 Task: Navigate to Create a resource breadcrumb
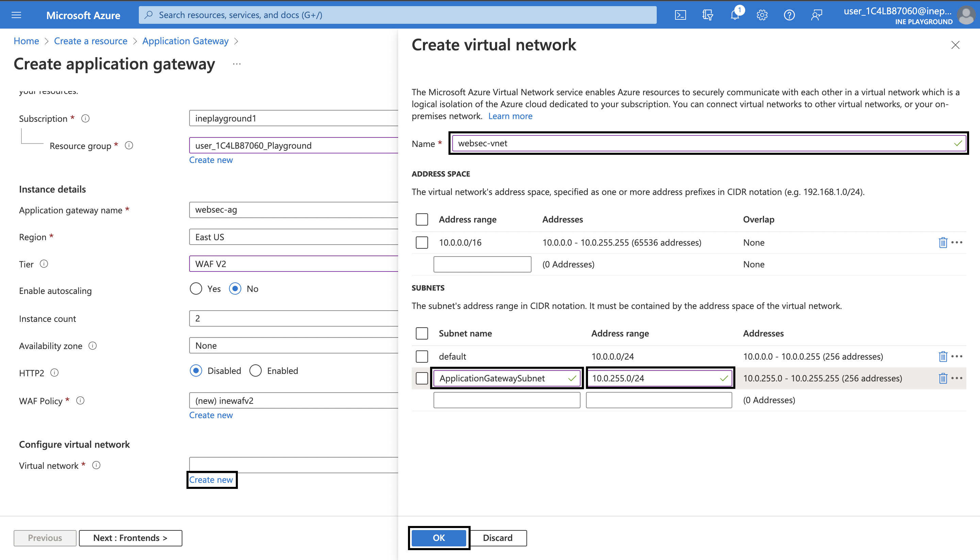(x=91, y=41)
